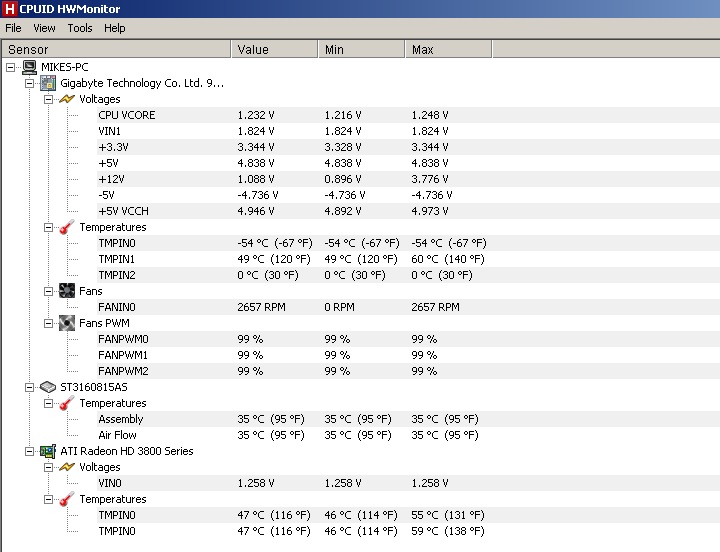Image resolution: width=720 pixels, height=552 pixels.
Task: Click the Fans PWM icon
Action: [x=67, y=323]
